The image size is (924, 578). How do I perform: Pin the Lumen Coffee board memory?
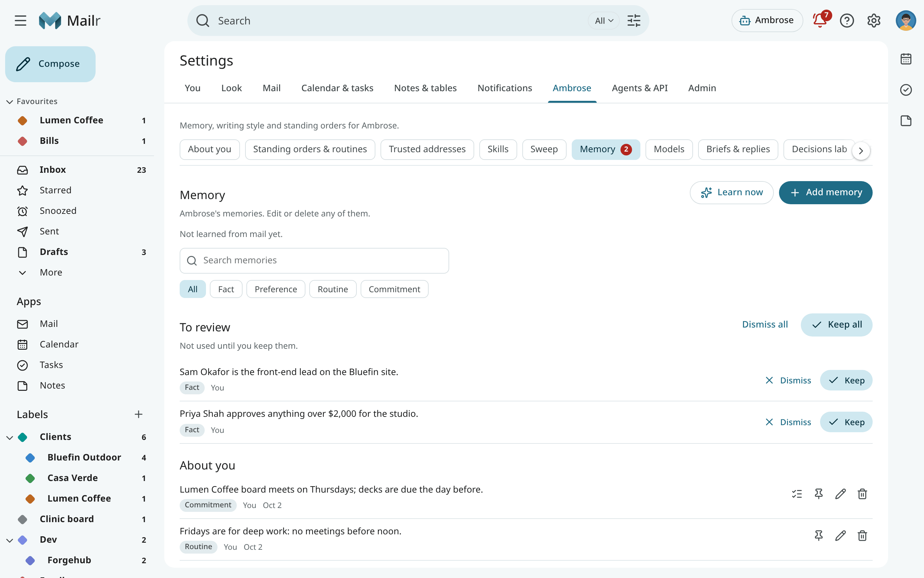click(x=819, y=494)
